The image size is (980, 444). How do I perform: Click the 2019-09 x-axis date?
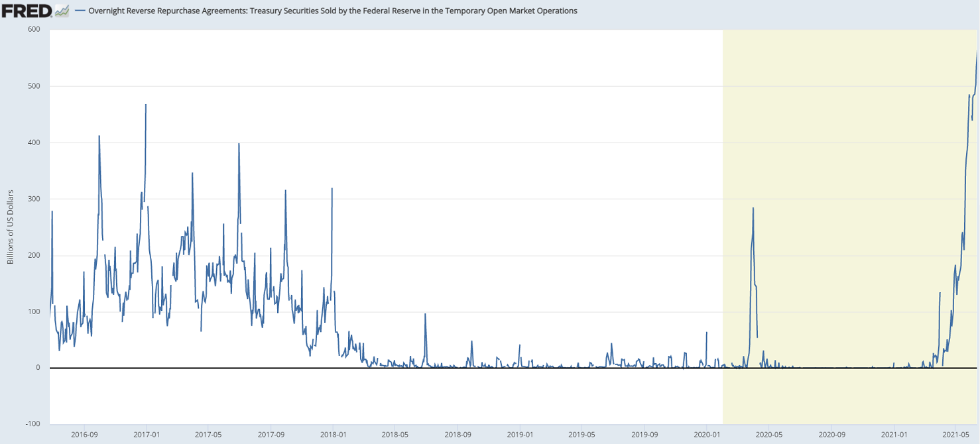(643, 434)
